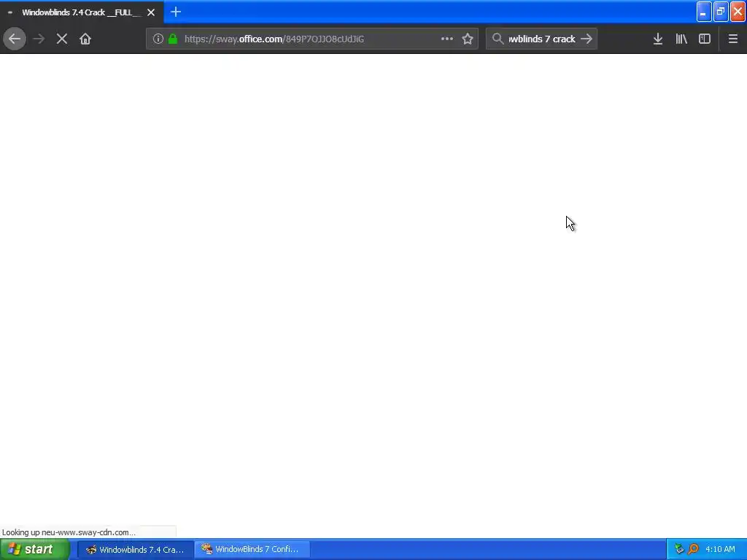The image size is (747, 560).
Task: Close the Windowblinds 7.4 Crack tab
Action: (151, 12)
